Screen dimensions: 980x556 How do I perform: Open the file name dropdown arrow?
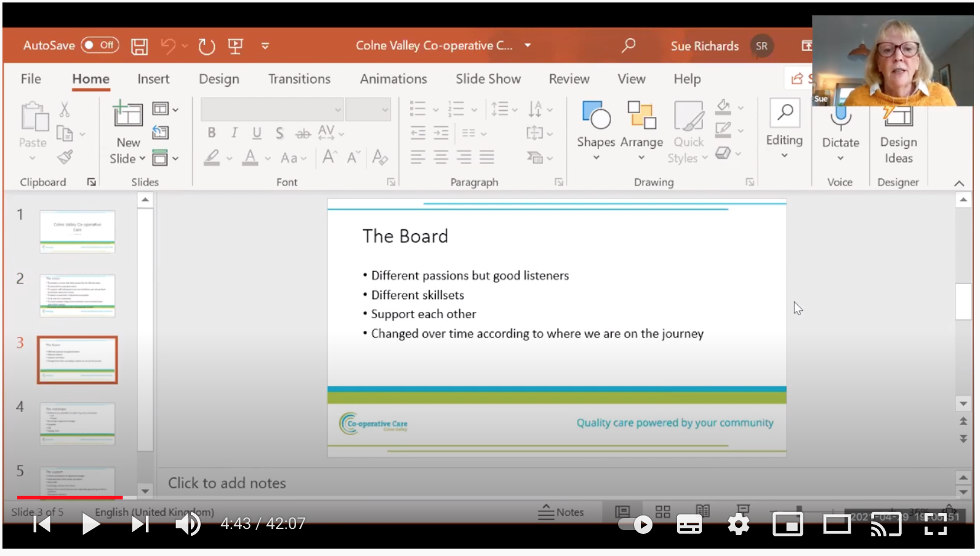point(528,46)
